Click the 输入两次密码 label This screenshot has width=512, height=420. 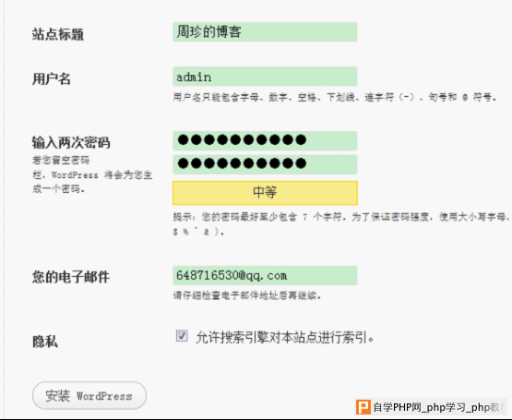71,142
